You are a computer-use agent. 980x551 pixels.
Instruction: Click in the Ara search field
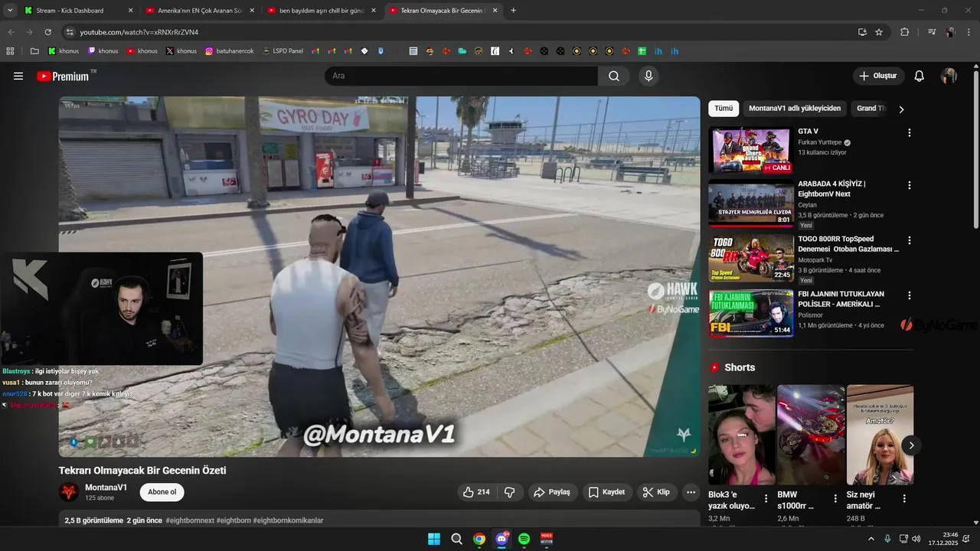pyautogui.click(x=462, y=76)
